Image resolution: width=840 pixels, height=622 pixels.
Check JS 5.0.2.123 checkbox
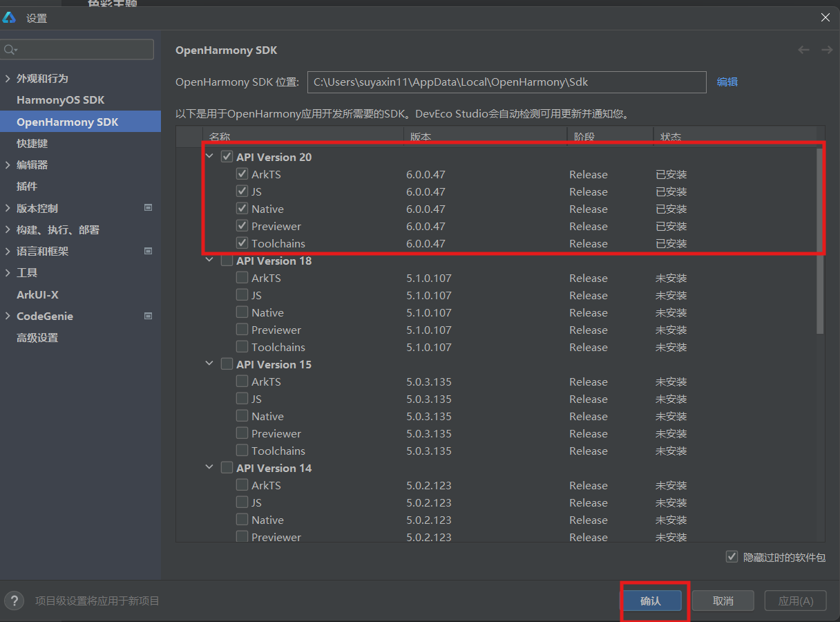pyautogui.click(x=242, y=502)
